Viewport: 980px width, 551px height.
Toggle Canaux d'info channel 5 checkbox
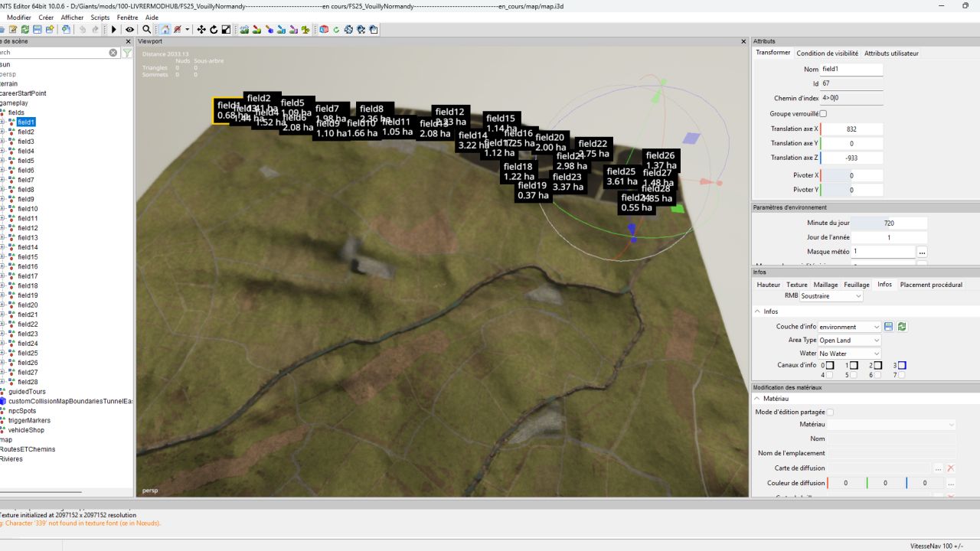tap(854, 375)
